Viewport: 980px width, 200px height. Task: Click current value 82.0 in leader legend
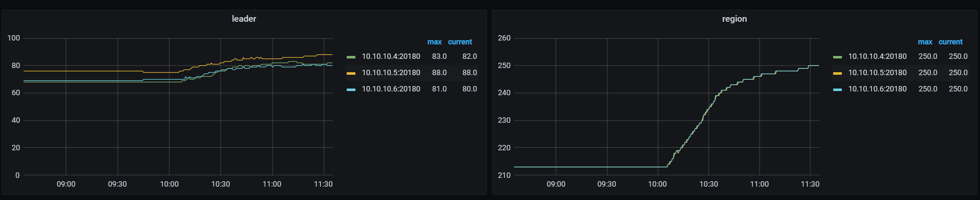point(470,56)
